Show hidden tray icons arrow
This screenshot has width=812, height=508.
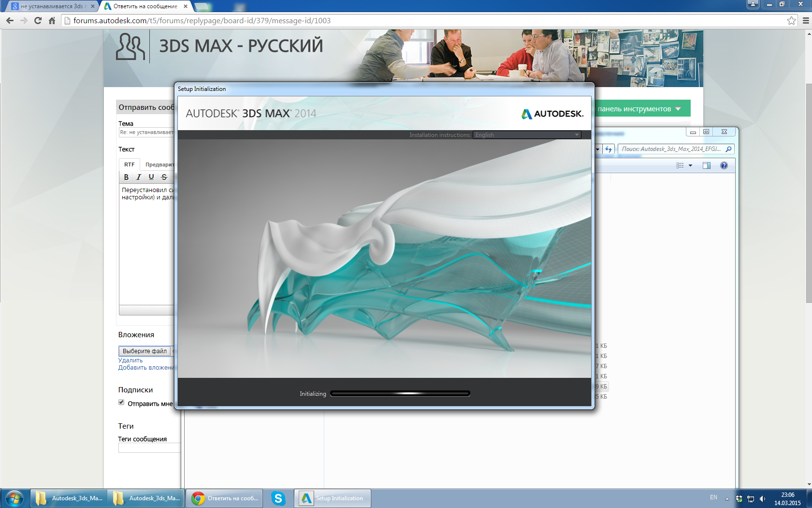pos(727,499)
